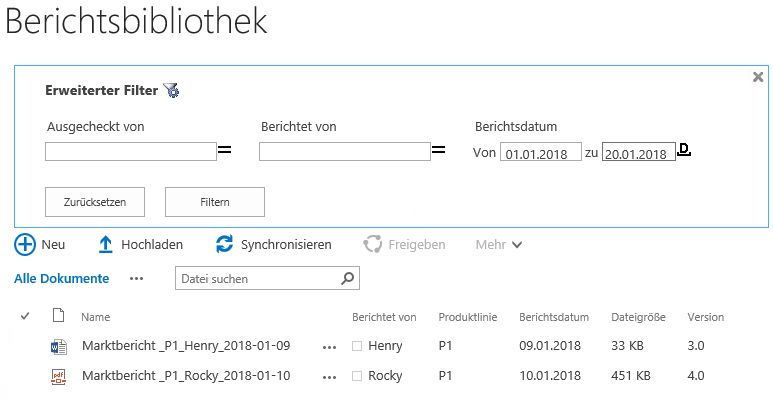Open the ellipsis menu next to Alle Dokumente
Image resolution: width=773 pixels, height=401 pixels.
coord(137,279)
